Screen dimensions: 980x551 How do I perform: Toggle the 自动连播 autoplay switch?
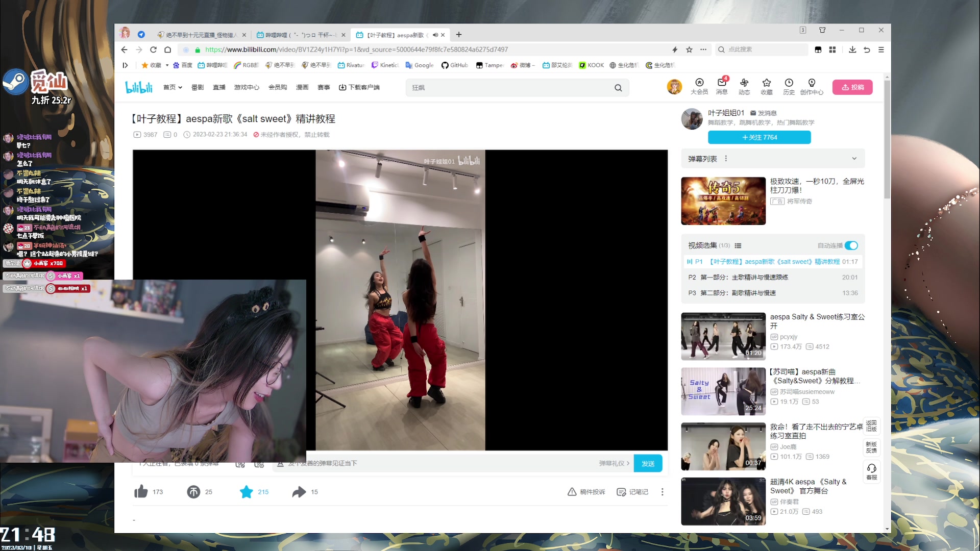[851, 245]
